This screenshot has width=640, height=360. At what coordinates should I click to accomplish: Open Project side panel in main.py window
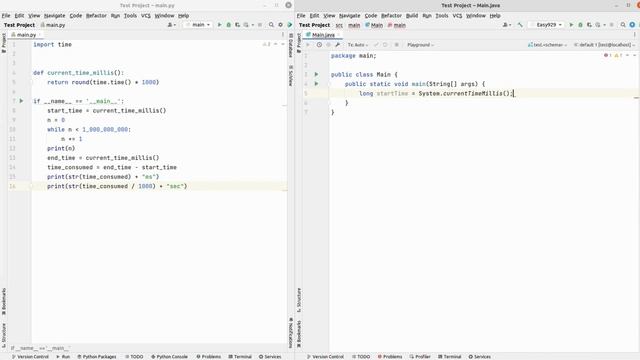tap(4, 43)
